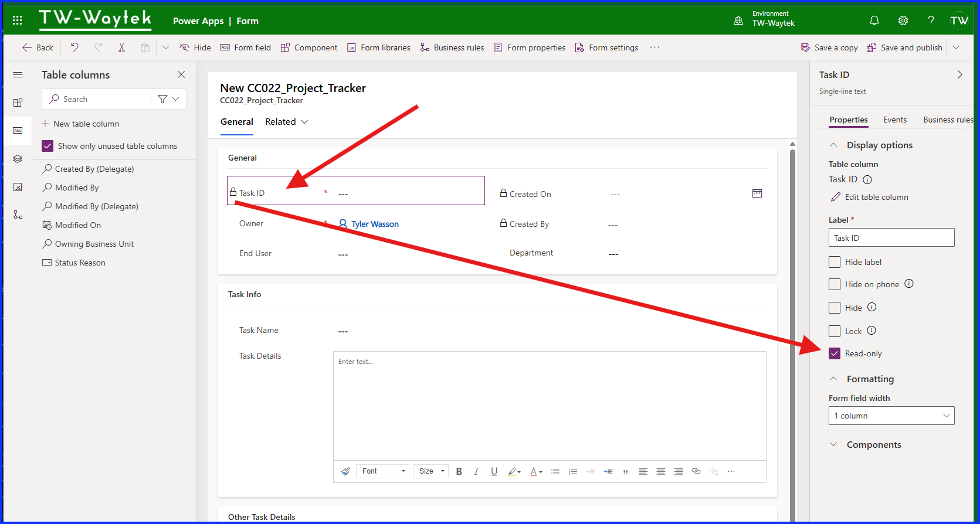
Task: Check the Lock checkbox
Action: (x=835, y=331)
